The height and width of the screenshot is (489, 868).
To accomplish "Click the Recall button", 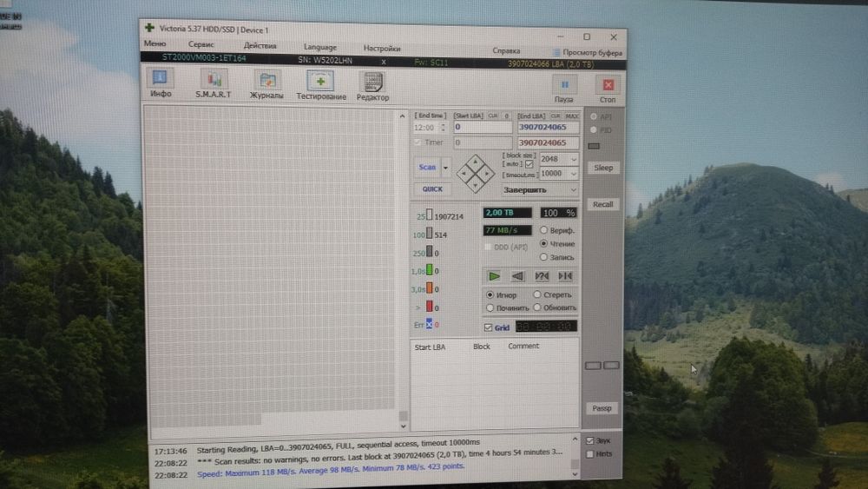I will [x=603, y=204].
